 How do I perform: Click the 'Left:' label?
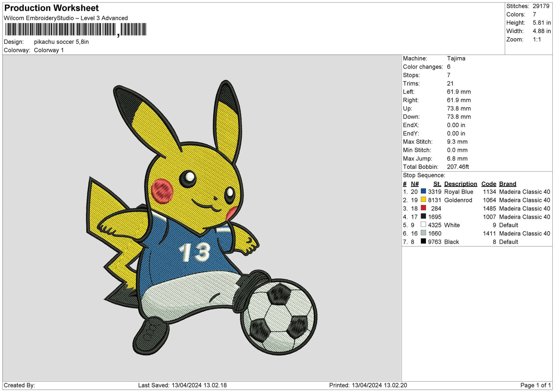click(x=409, y=92)
